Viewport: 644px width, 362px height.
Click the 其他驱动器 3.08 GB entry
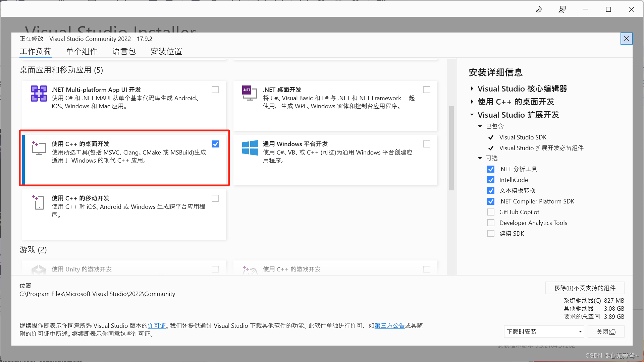[594, 309]
